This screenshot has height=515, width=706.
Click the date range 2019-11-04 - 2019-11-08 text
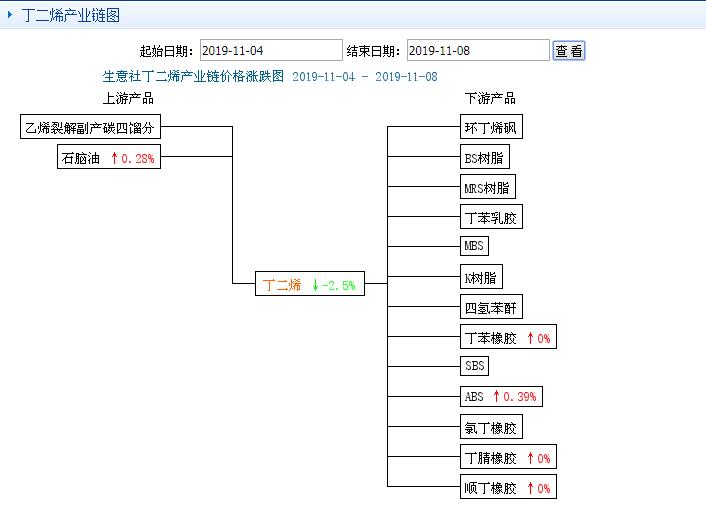[365, 77]
